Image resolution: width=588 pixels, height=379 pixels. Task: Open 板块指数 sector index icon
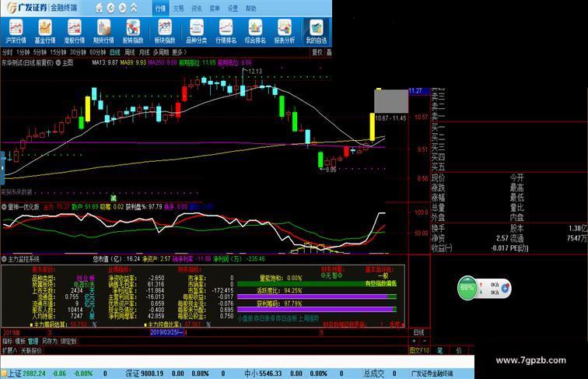click(165, 32)
